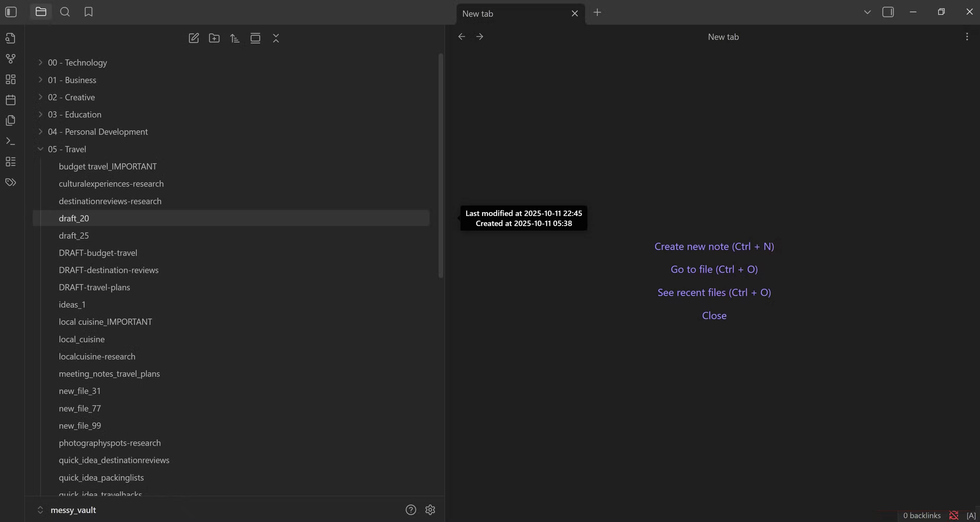This screenshot has height=522, width=980.
Task: Collapse all folders in the file explorer
Action: [x=276, y=38]
